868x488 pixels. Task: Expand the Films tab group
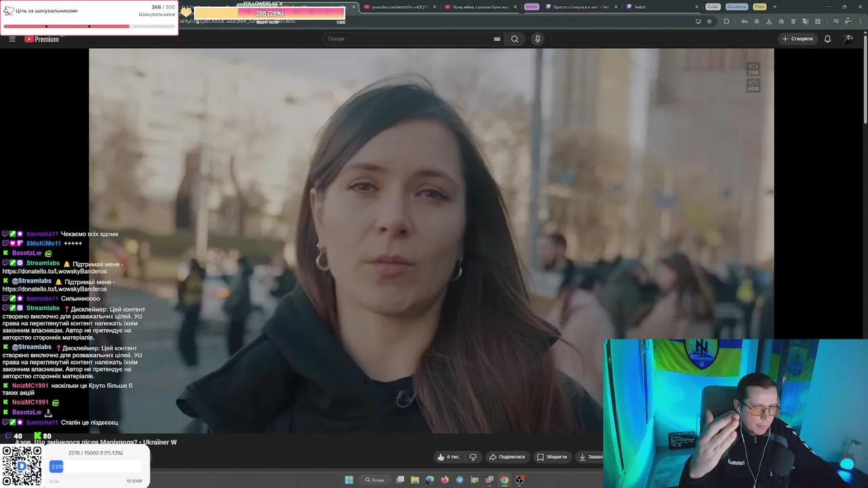759,7
